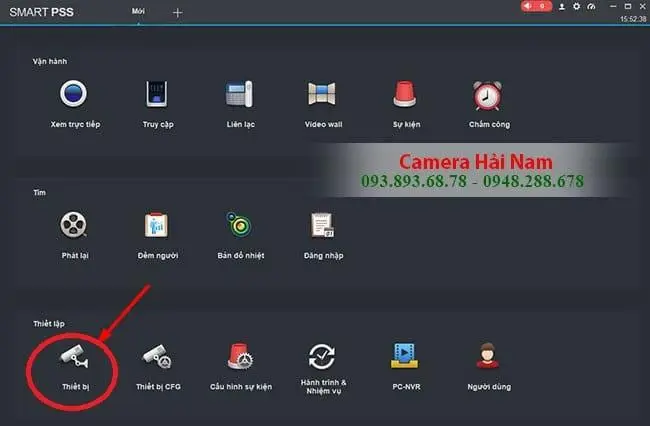Open the Truy cập access module
The height and width of the screenshot is (426, 650).
[x=157, y=94]
